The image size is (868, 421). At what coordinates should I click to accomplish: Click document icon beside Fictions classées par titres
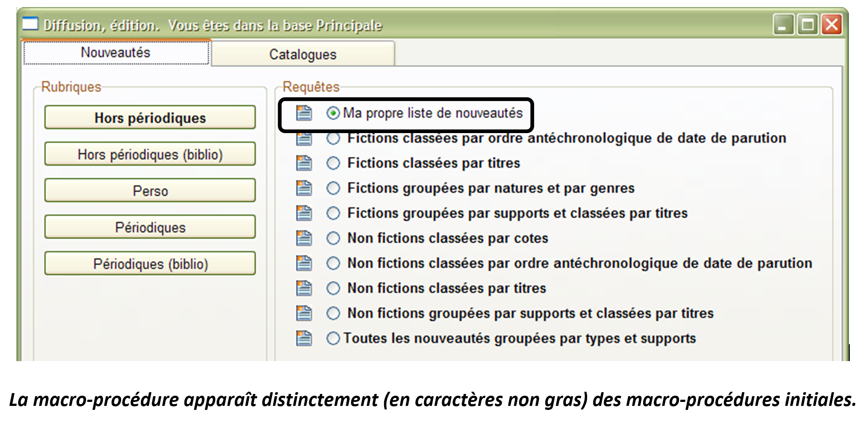coord(304,163)
